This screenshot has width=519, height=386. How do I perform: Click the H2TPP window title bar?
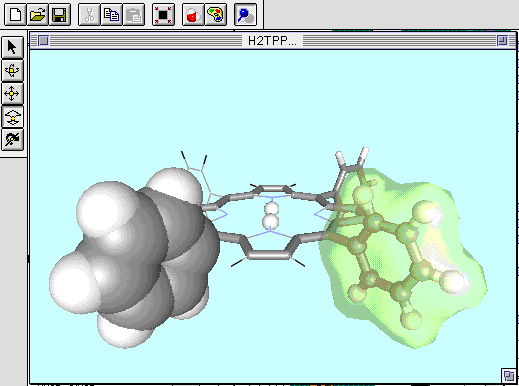272,41
